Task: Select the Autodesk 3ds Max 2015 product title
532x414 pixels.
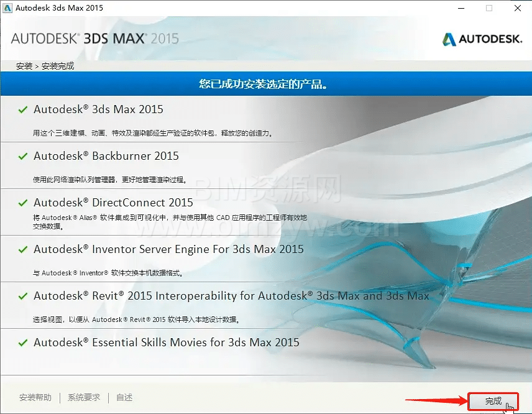Action: click(98, 109)
